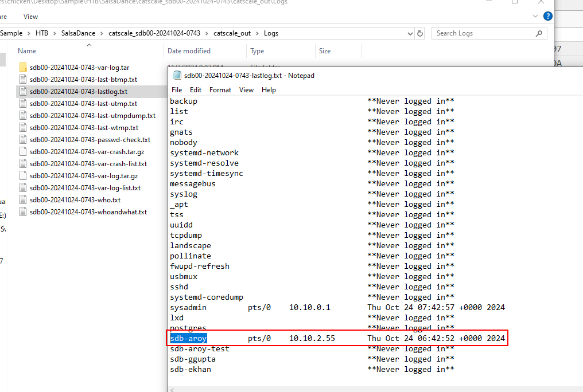Select the last-utmp.txt file icon

pos(23,104)
